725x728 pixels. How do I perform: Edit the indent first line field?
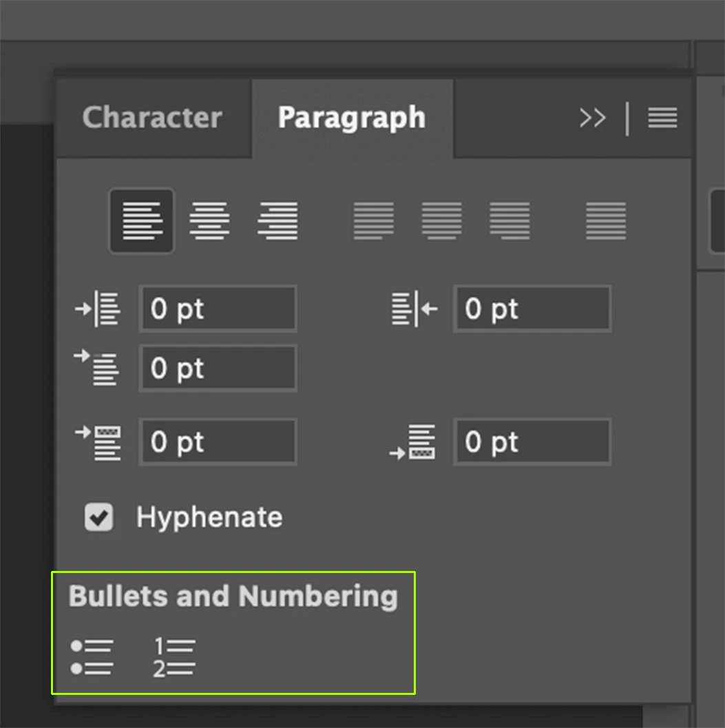tap(218, 368)
